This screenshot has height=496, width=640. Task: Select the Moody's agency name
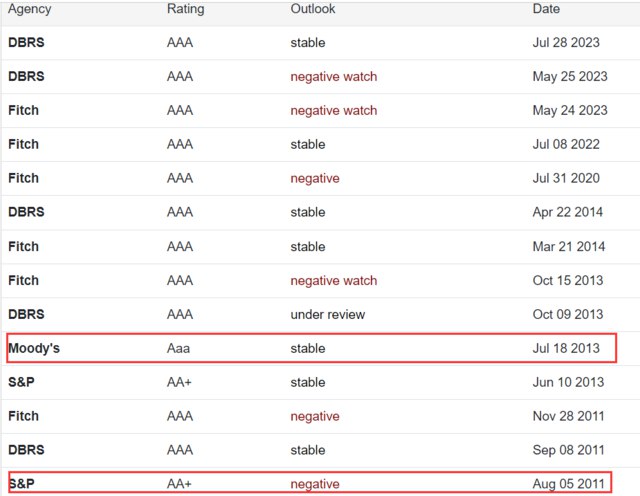pyautogui.click(x=36, y=348)
